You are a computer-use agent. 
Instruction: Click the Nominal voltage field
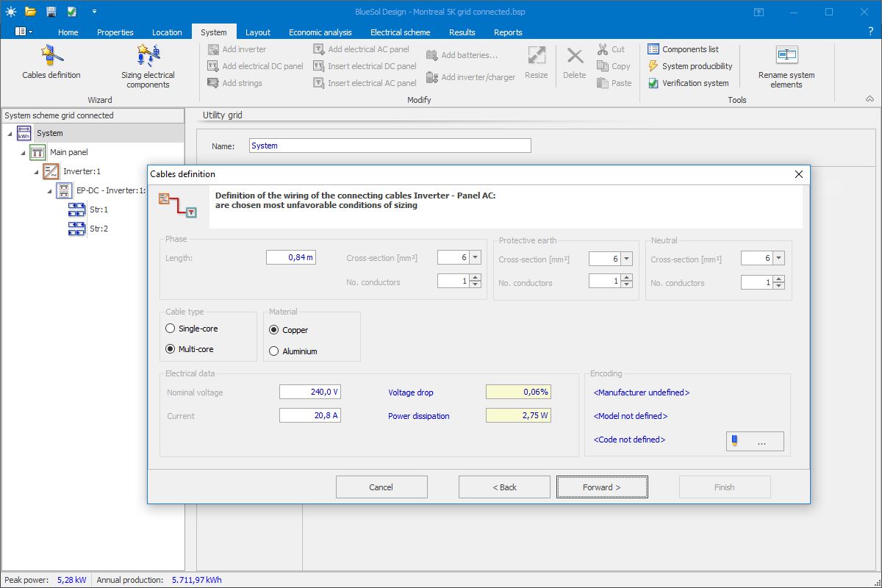click(x=310, y=392)
